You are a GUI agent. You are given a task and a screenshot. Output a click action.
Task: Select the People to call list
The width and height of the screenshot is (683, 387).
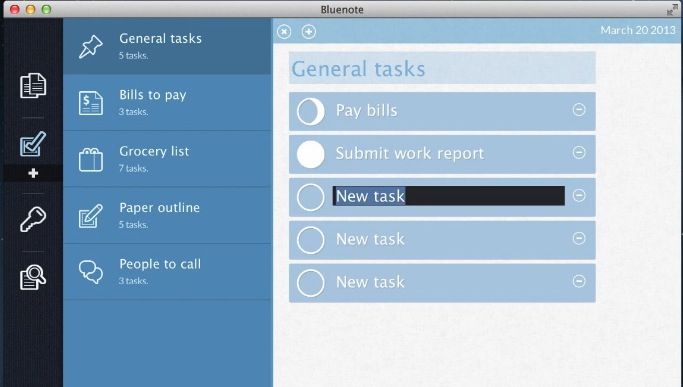167,272
